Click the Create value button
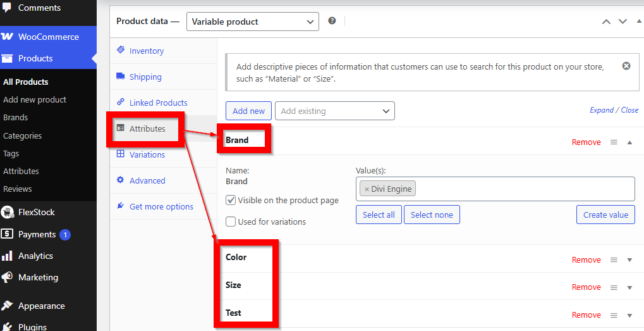Viewport: 644px width, 331px height. point(606,215)
